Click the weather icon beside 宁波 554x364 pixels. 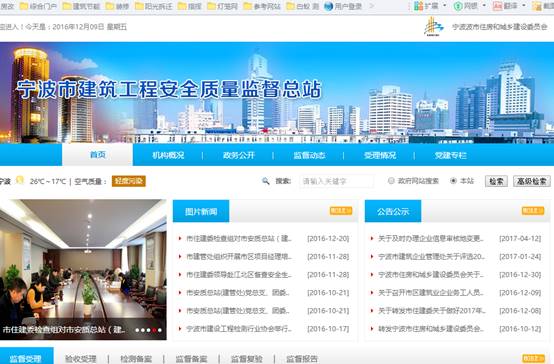pos(20,180)
